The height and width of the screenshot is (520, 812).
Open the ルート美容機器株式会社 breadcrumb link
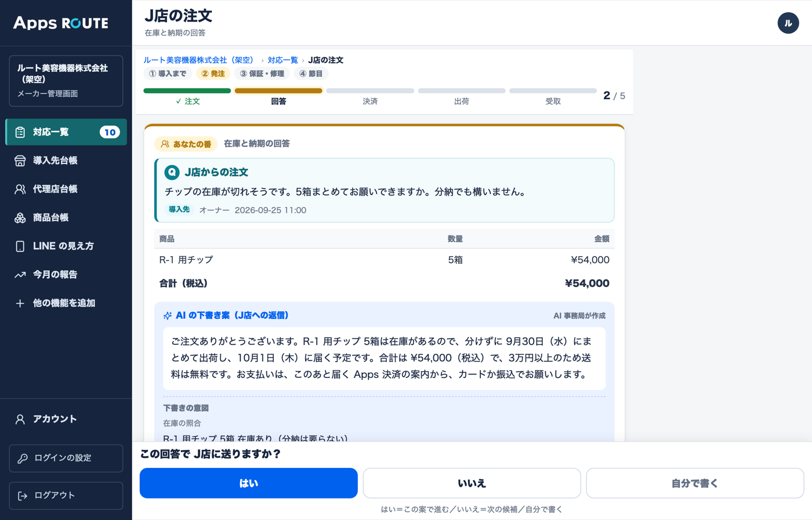click(198, 60)
